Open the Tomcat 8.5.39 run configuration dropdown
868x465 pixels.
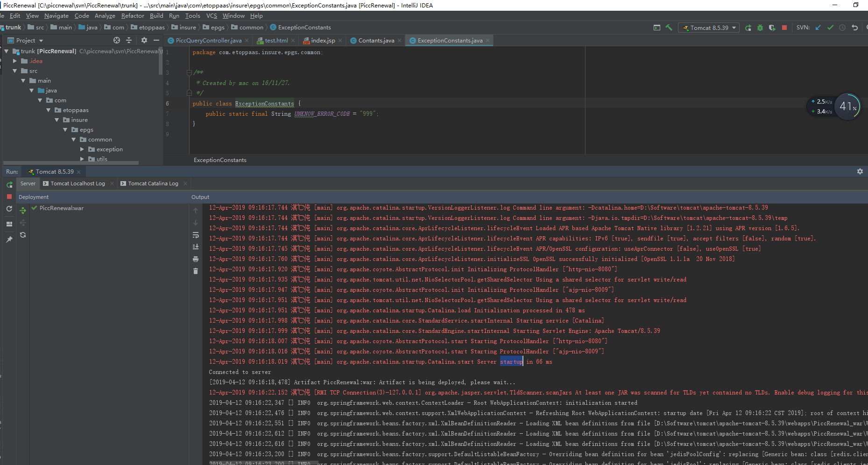709,28
